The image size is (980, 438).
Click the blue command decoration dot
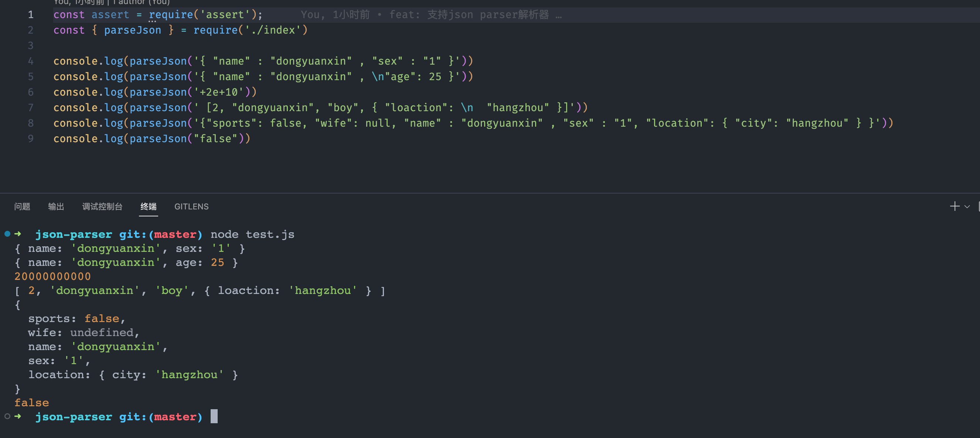pyautogui.click(x=7, y=234)
